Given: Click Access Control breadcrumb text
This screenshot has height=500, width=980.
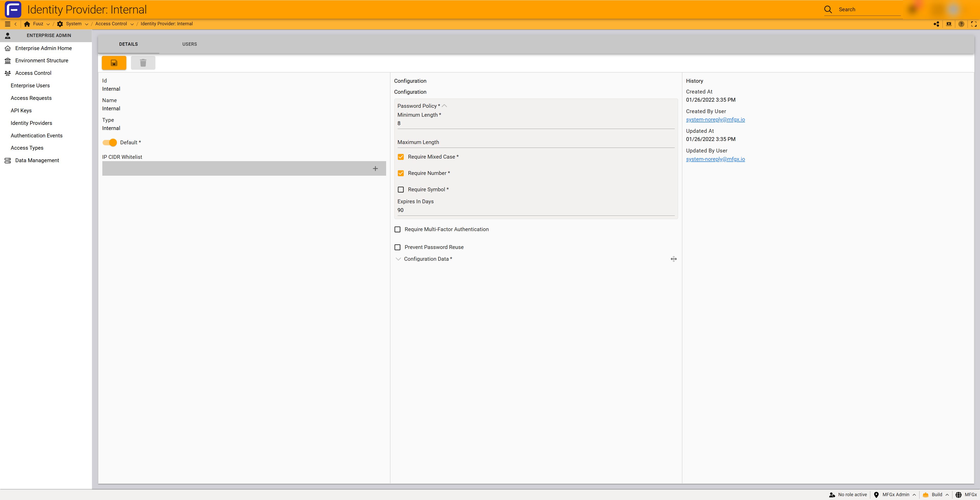Looking at the screenshot, I should tap(111, 24).
